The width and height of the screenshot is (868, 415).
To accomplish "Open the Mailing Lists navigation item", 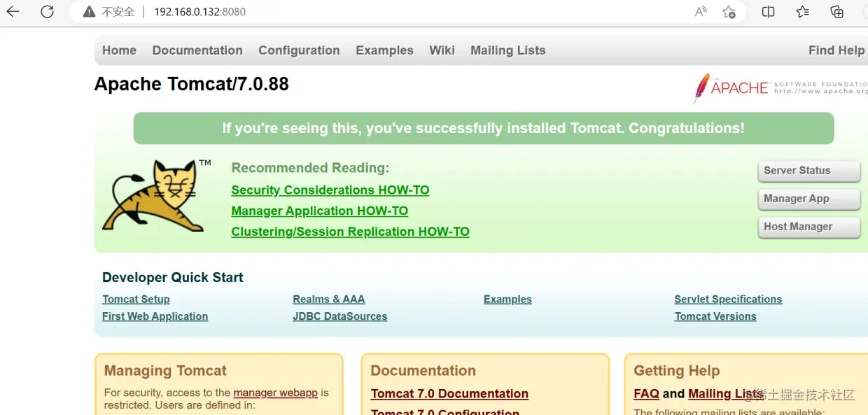I will tap(507, 50).
